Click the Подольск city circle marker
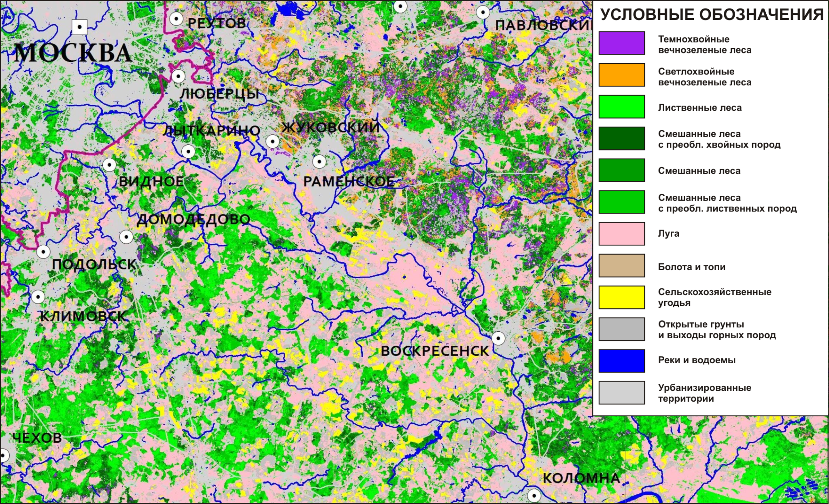This screenshot has width=829, height=504. tap(43, 252)
